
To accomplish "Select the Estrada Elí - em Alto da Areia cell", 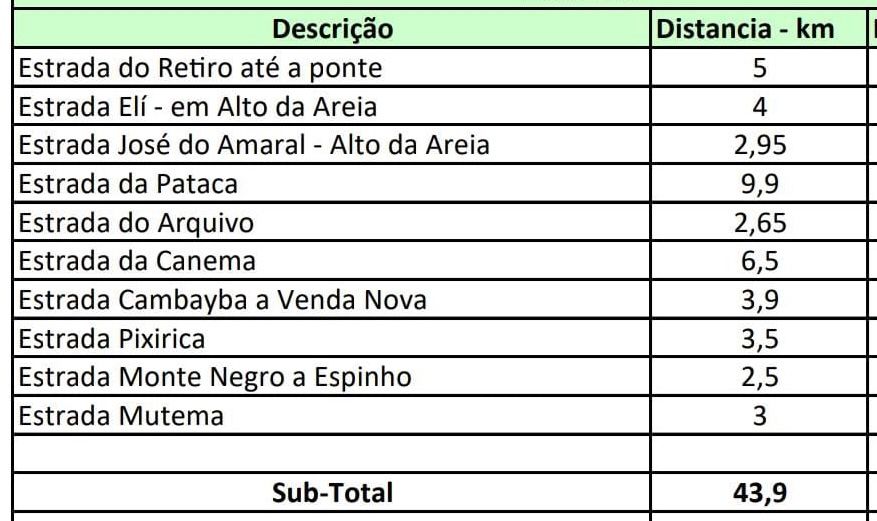I will click(332, 106).
